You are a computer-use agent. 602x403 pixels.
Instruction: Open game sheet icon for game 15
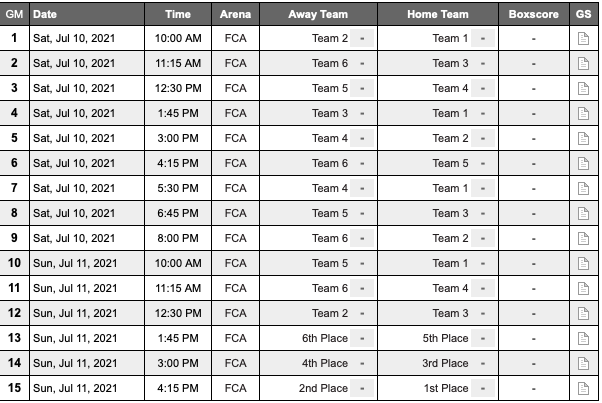(583, 388)
